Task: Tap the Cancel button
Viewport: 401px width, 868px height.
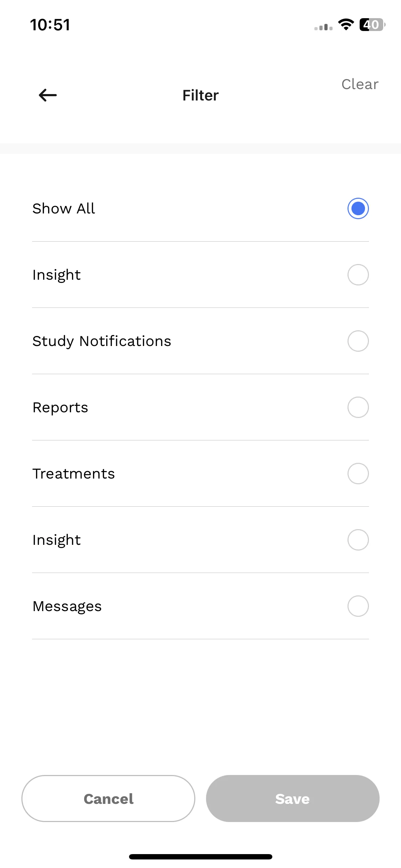Action: tap(108, 799)
